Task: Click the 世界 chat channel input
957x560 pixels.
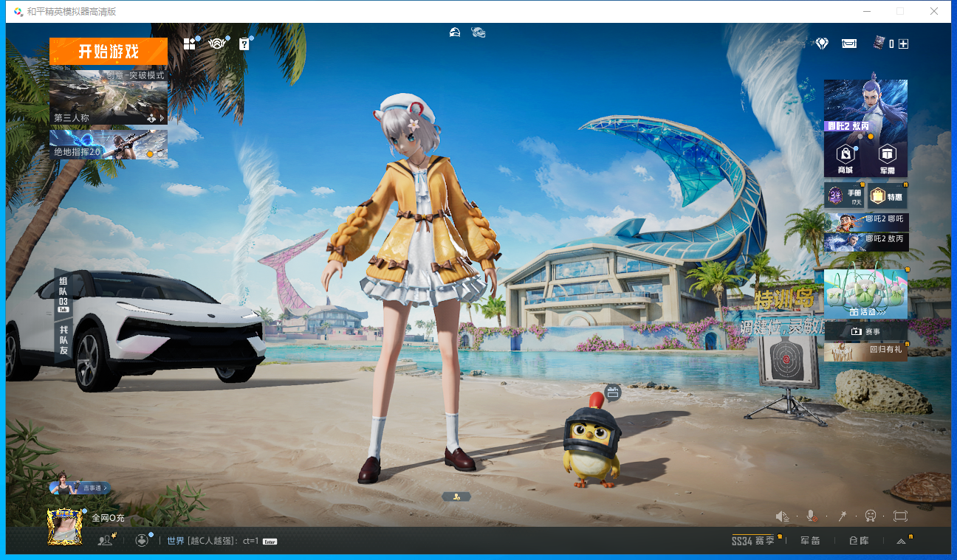Action: click(222, 541)
